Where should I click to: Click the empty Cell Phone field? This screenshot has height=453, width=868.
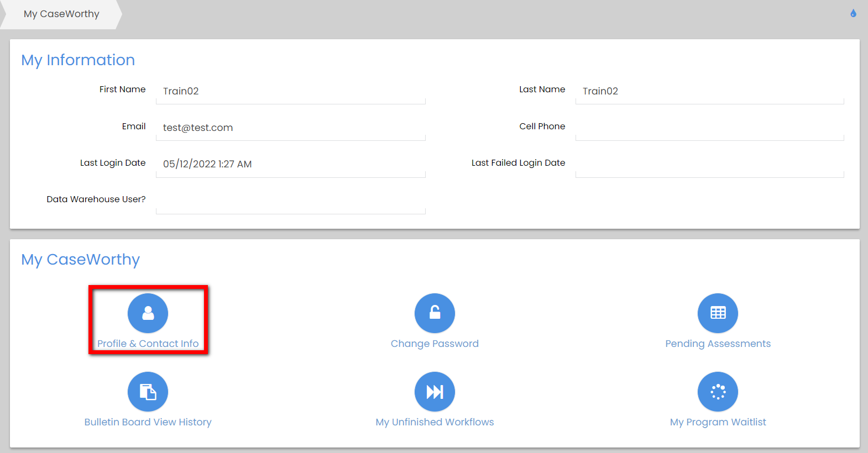(x=709, y=128)
